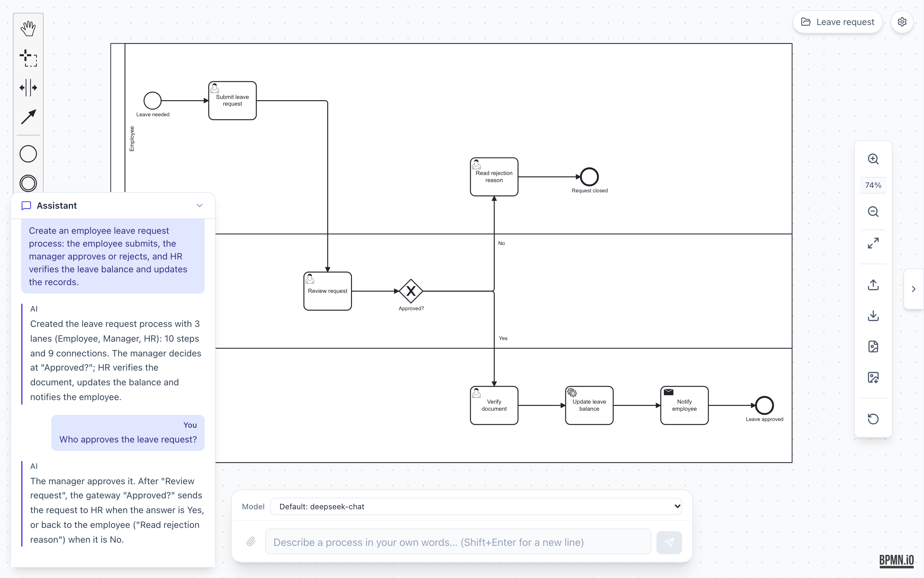Open the Model selection dropdown
Viewport: 924px width, 578px height.
476,506
